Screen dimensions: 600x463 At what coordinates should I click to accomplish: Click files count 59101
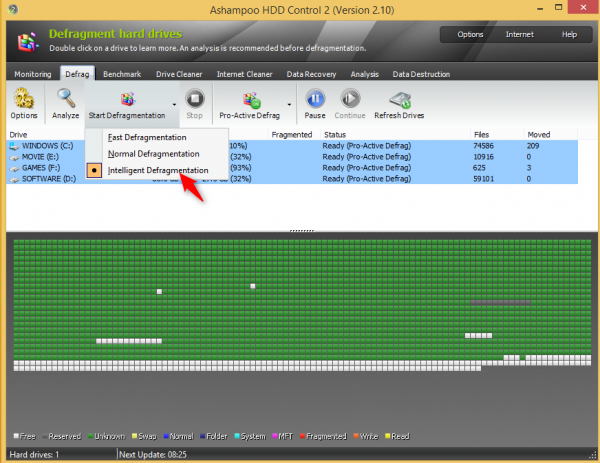[483, 179]
